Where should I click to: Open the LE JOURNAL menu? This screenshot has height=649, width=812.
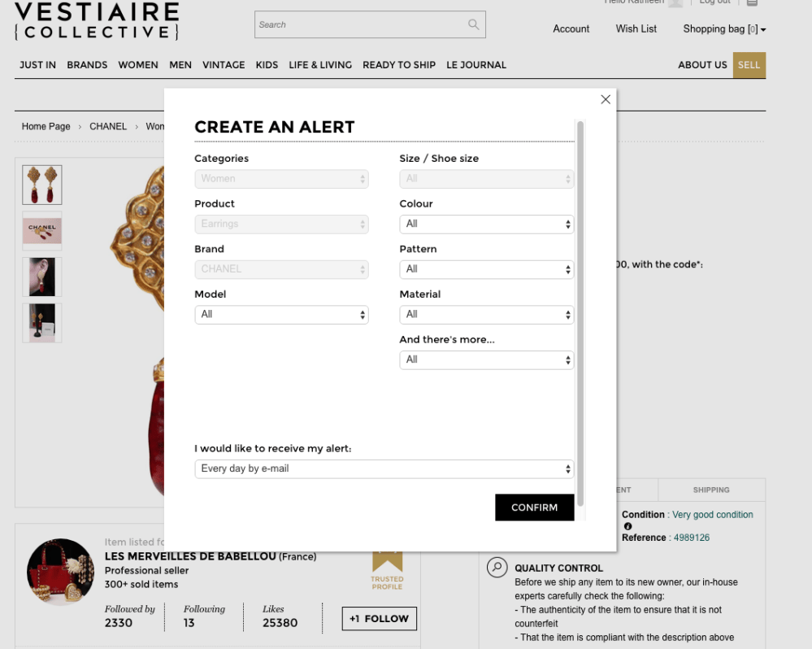[x=476, y=65]
